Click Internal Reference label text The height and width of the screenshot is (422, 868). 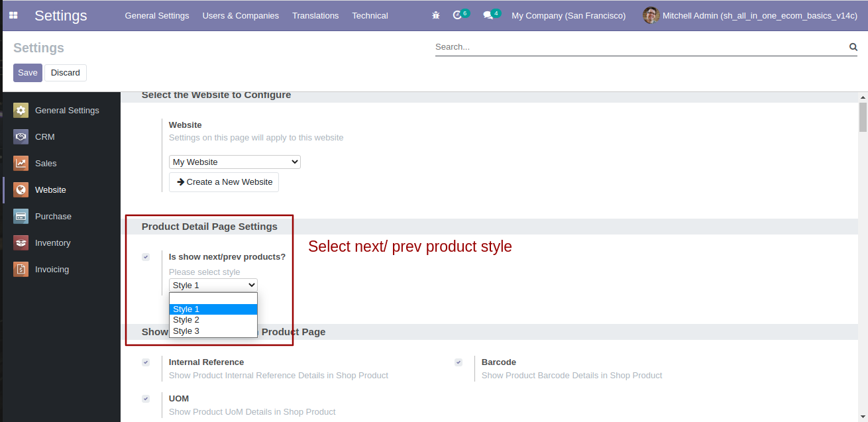(206, 362)
